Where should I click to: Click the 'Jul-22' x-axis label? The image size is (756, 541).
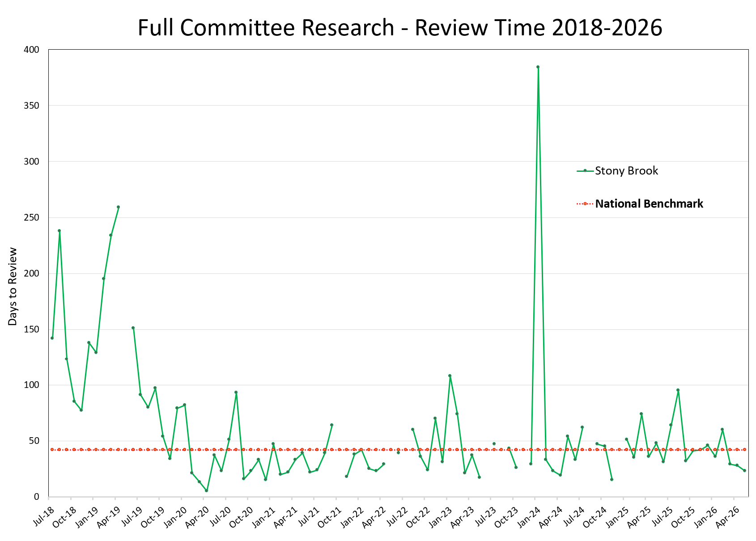397,516
